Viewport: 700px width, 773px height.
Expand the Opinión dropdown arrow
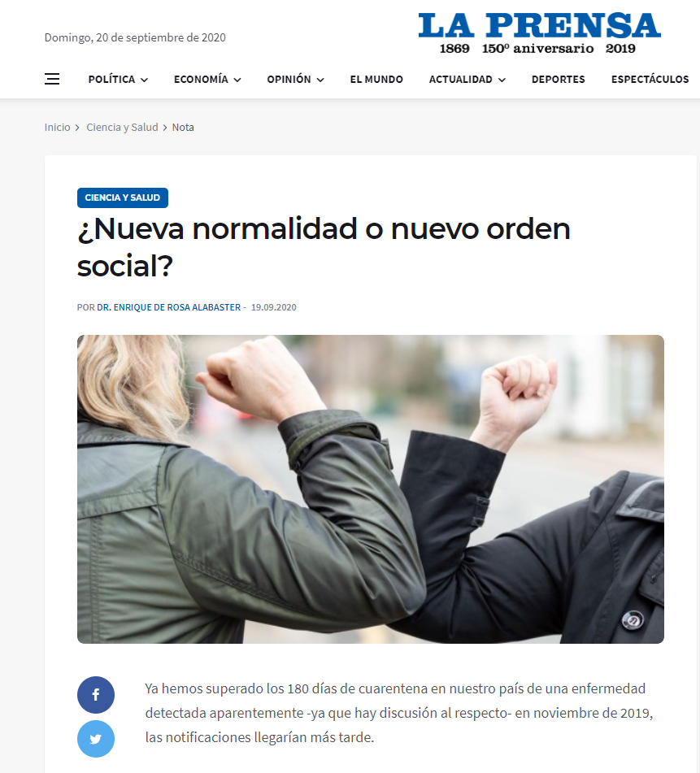click(x=320, y=80)
